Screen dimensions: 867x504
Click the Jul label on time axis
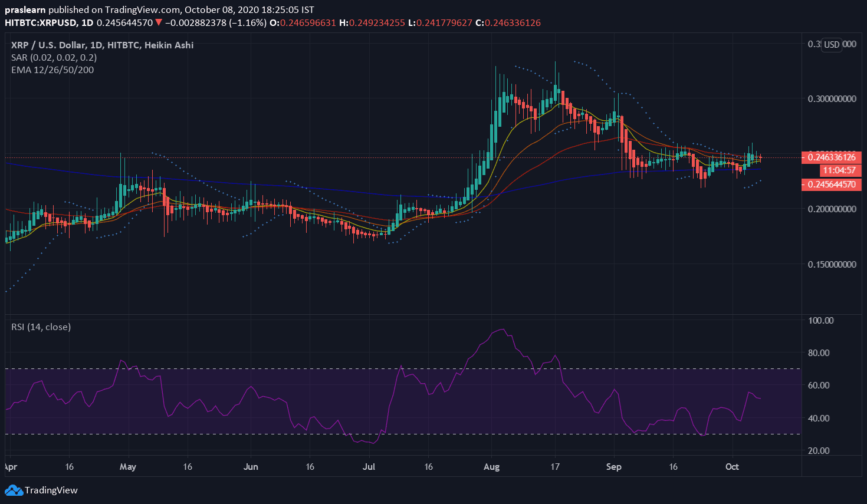(369, 466)
